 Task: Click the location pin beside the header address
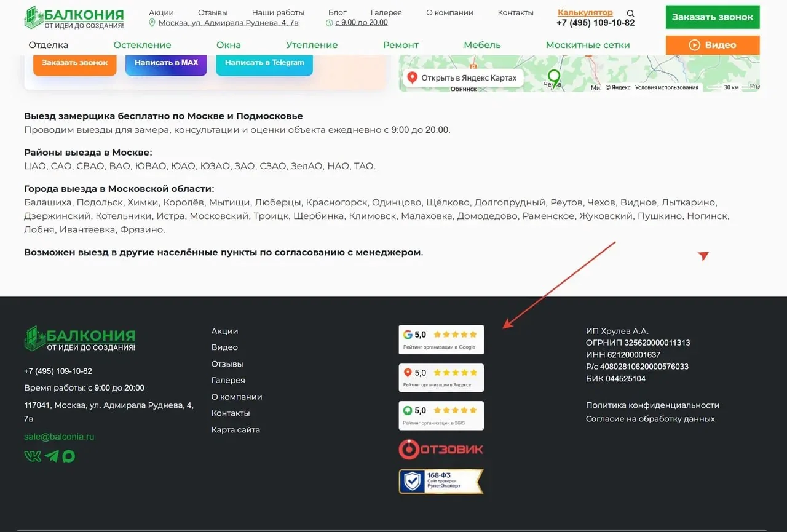pyautogui.click(x=152, y=23)
